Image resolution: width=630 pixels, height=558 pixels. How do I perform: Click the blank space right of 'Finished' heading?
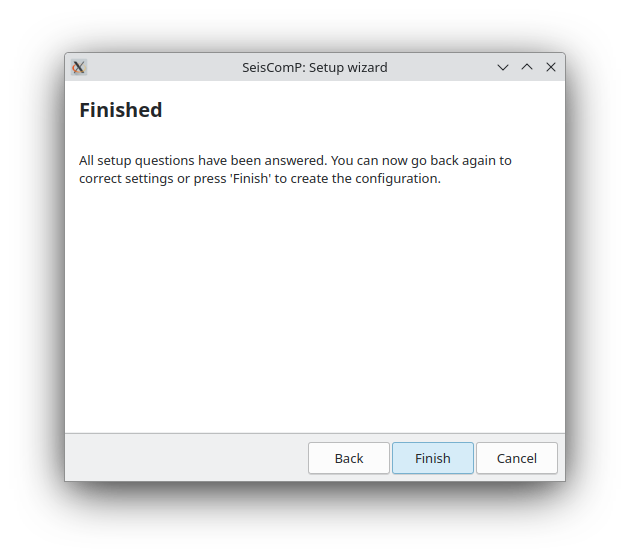(x=358, y=110)
